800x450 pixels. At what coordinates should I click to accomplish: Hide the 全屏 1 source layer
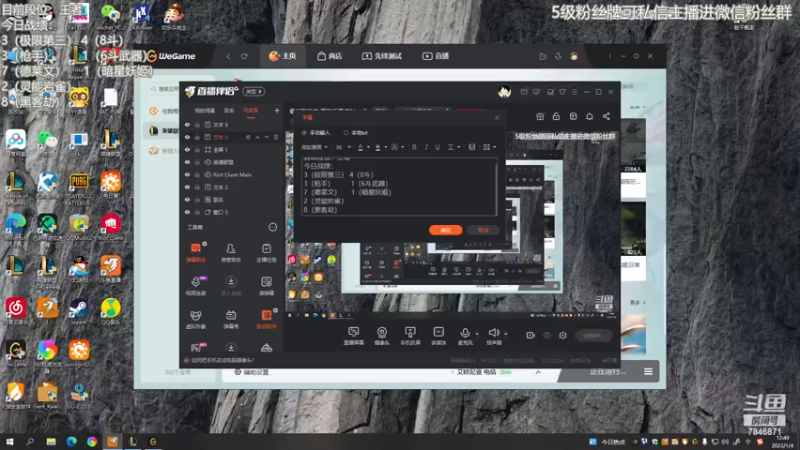pyautogui.click(x=187, y=149)
